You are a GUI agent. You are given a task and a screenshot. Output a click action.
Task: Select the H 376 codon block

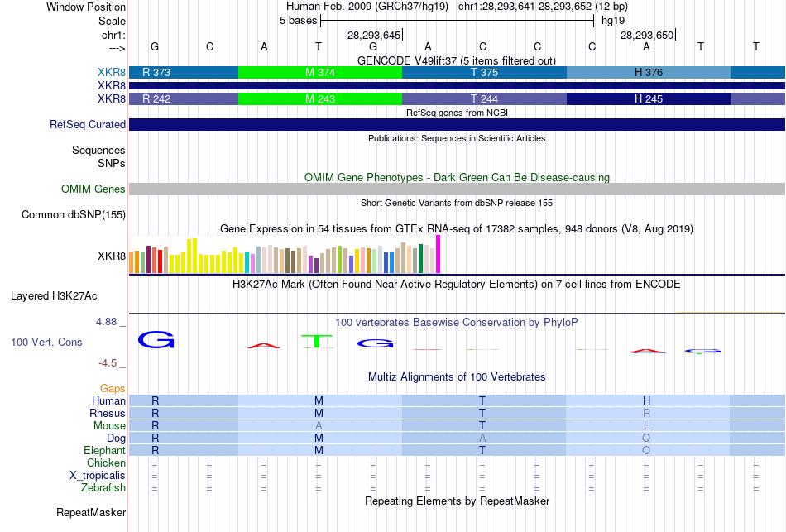point(648,72)
